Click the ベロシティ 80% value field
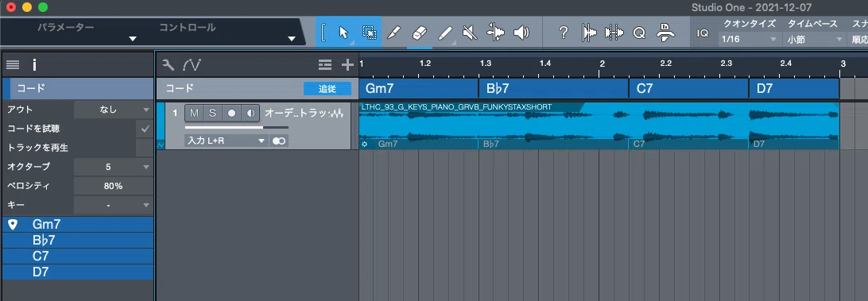 113,186
